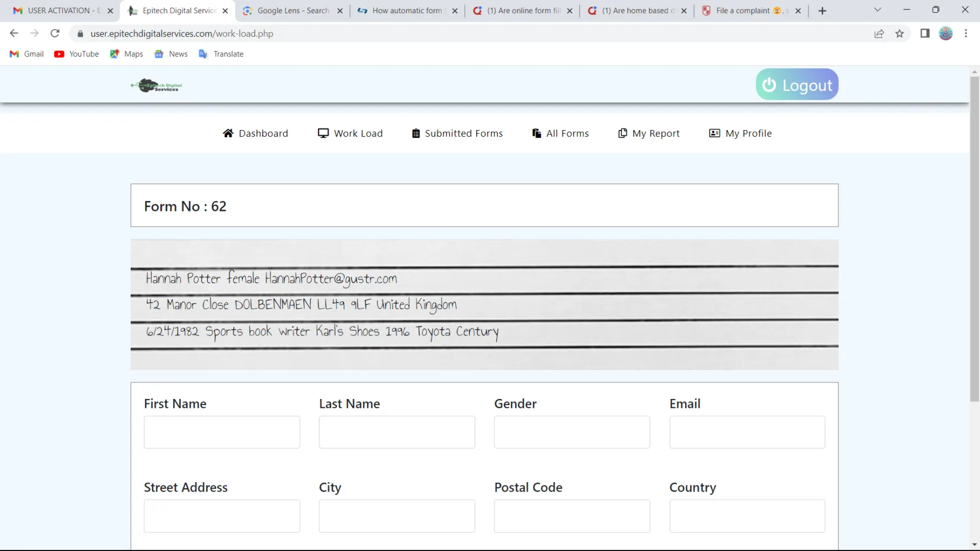Open the Gmail bookmark

27,54
